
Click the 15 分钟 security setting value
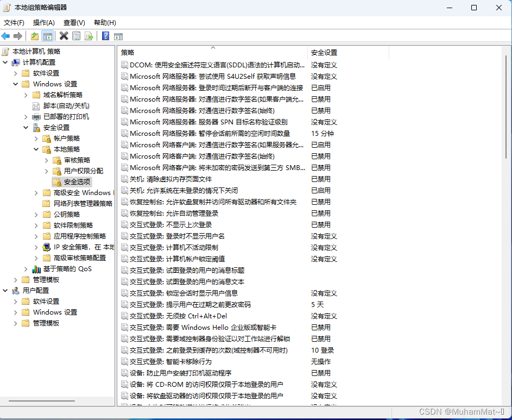tap(323, 133)
